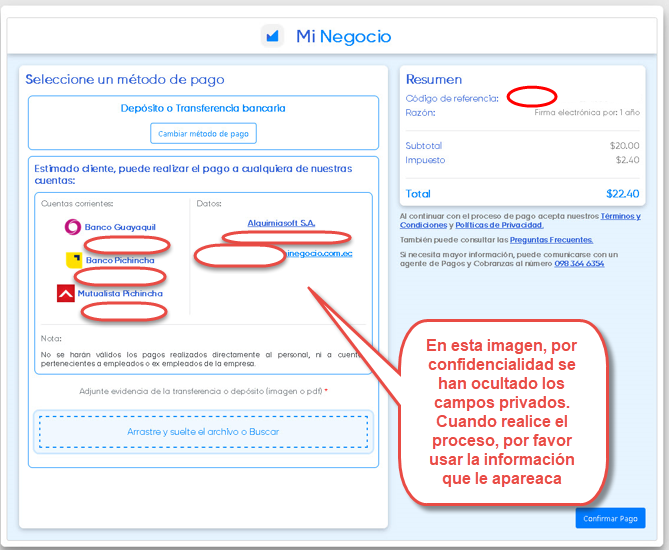Click Adjunte evidencia de la transferencia text
The height and width of the screenshot is (550, 669).
pos(203,391)
